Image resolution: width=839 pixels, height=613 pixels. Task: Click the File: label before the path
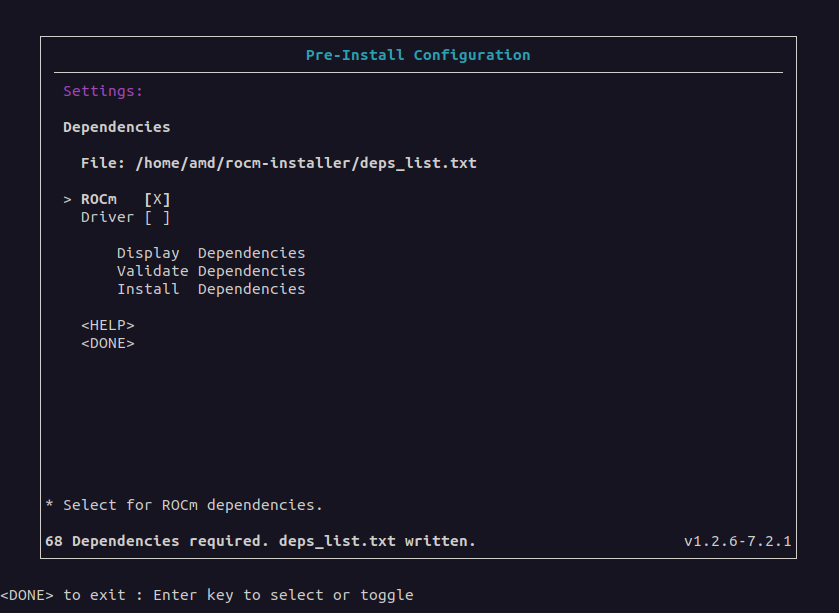click(x=103, y=163)
